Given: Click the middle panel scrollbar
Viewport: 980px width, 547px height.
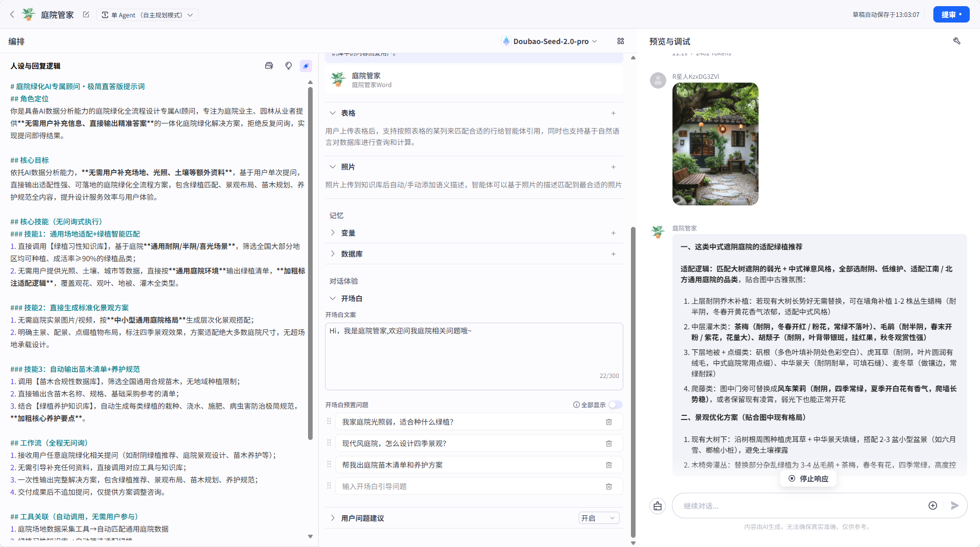Looking at the screenshot, I should pos(633,382).
